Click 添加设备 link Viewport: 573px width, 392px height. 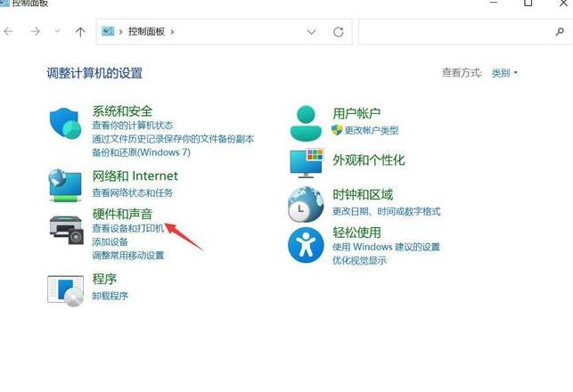tap(110, 241)
